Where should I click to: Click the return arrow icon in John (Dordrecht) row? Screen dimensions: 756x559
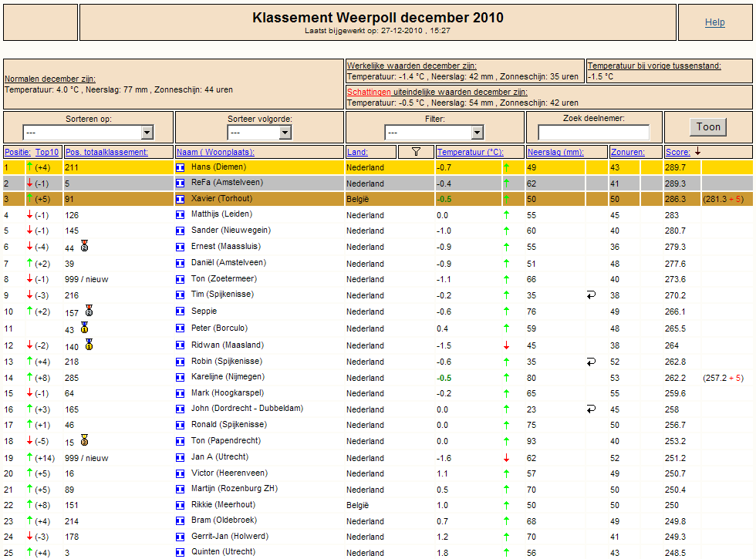[x=591, y=409]
